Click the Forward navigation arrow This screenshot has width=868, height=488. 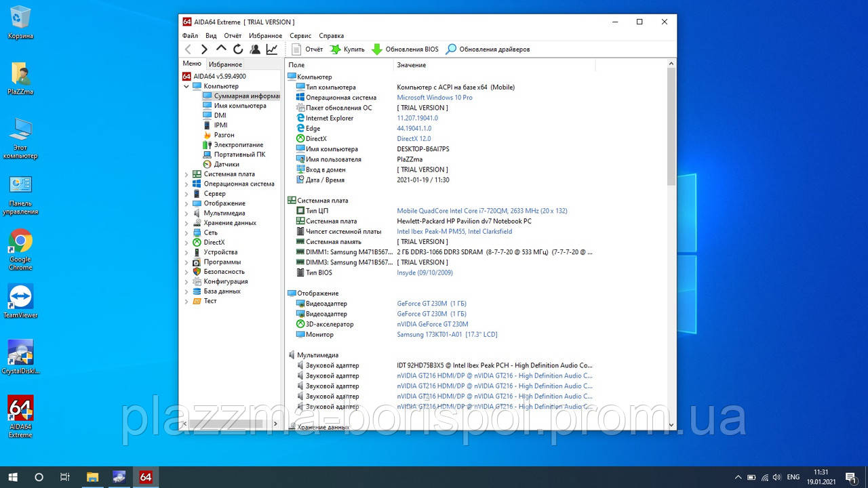pos(204,49)
